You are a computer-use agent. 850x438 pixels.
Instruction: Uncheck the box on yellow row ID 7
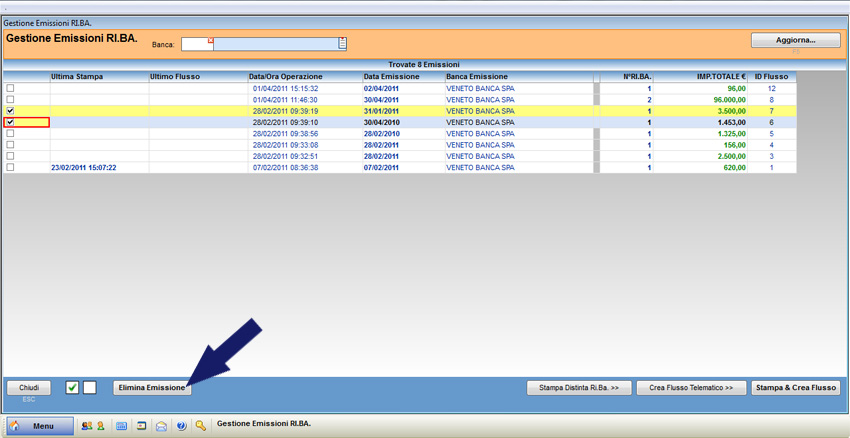tap(11, 111)
